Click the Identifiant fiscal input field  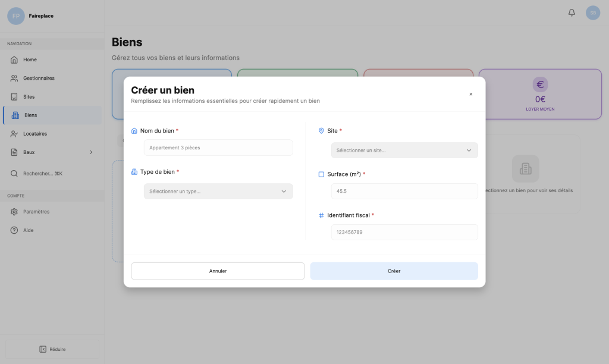point(404,232)
